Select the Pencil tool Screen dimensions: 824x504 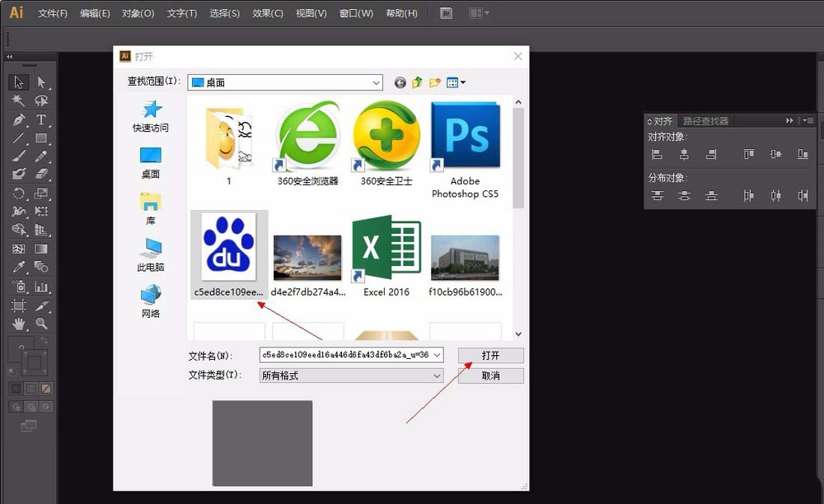click(x=41, y=156)
